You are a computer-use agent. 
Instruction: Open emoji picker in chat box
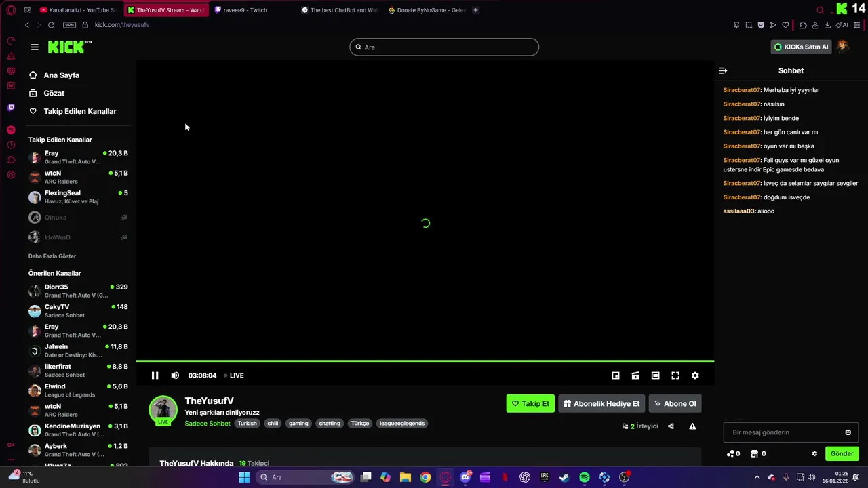tap(848, 432)
